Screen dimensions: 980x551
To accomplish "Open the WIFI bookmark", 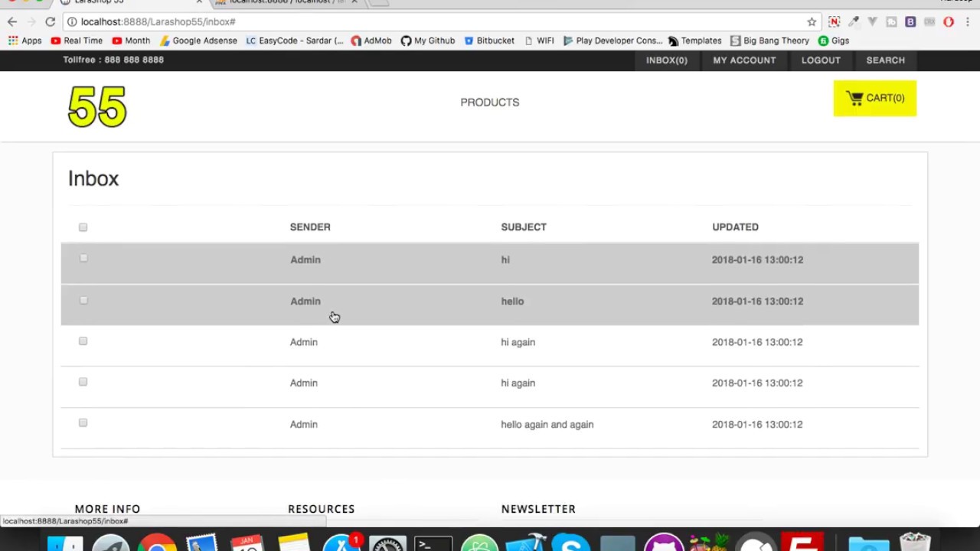I will [539, 41].
